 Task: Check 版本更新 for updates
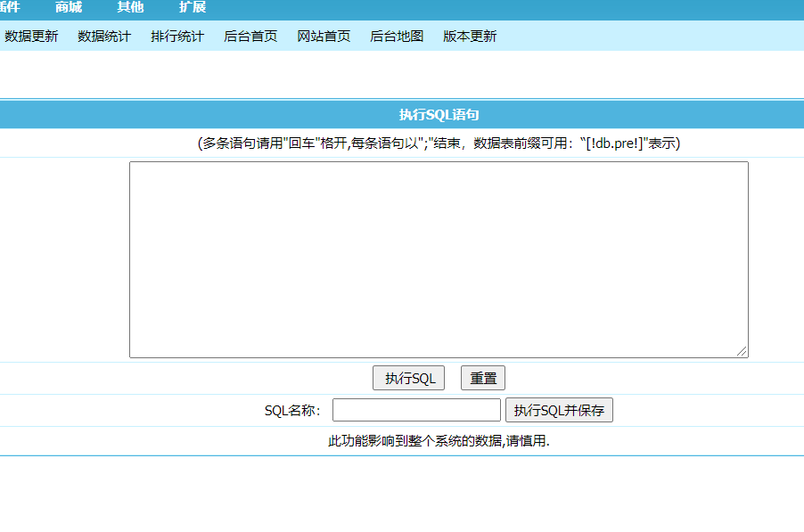pos(470,37)
